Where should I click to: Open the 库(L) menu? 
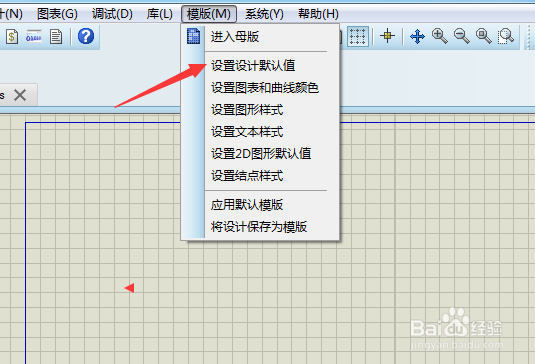pyautogui.click(x=160, y=14)
